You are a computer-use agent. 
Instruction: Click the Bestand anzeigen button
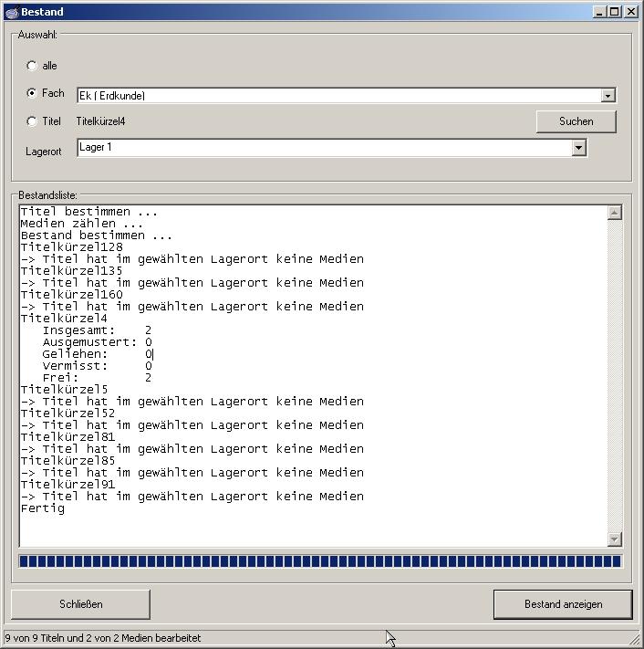563,604
